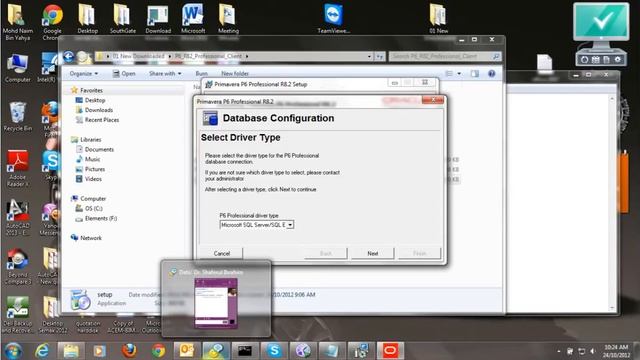640x360 pixels.
Task: Open Windows Explorer from taskbar
Action: [71, 351]
